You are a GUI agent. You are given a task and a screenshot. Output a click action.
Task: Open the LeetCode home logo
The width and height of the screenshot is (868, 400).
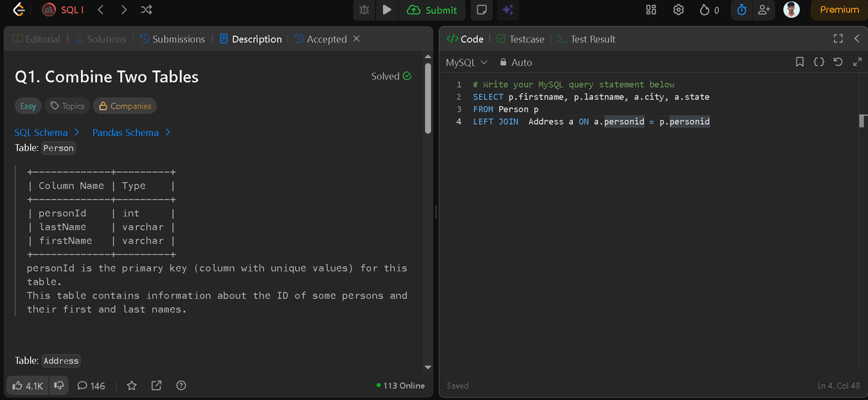pos(20,10)
